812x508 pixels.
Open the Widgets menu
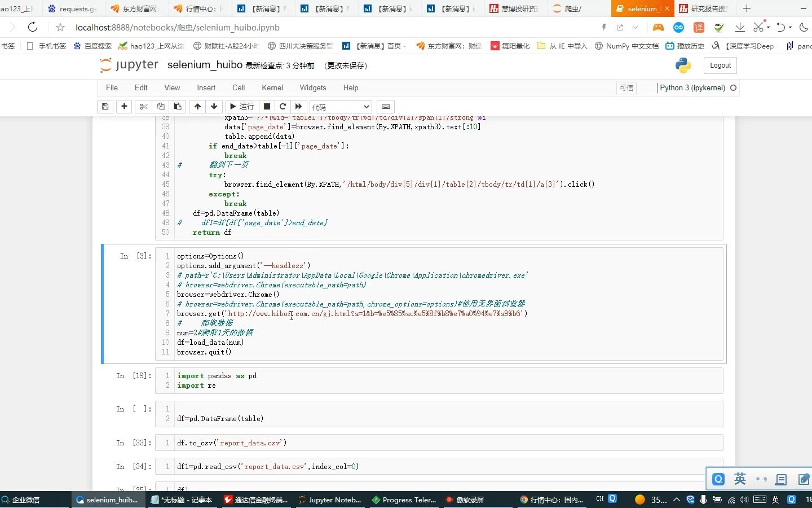click(x=313, y=88)
